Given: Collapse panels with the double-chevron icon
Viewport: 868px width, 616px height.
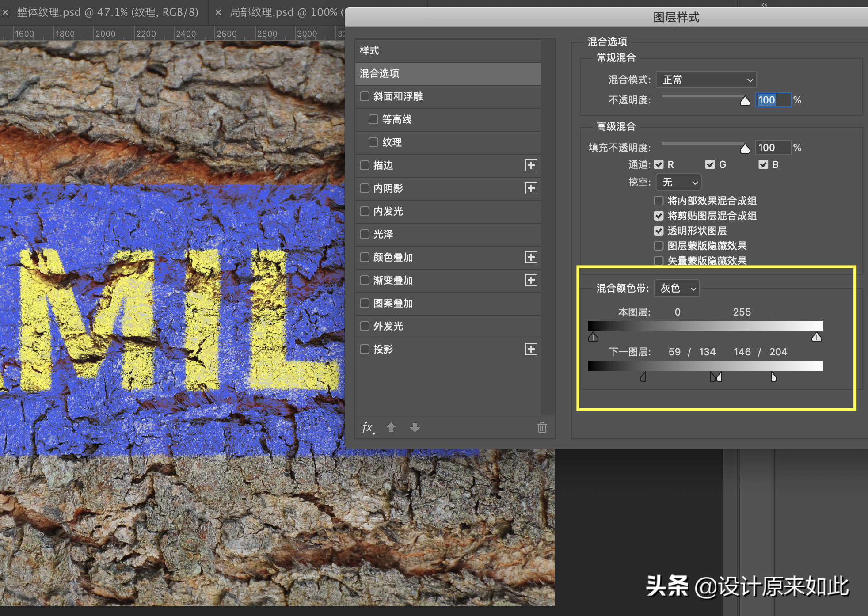Looking at the screenshot, I should (764, 4).
